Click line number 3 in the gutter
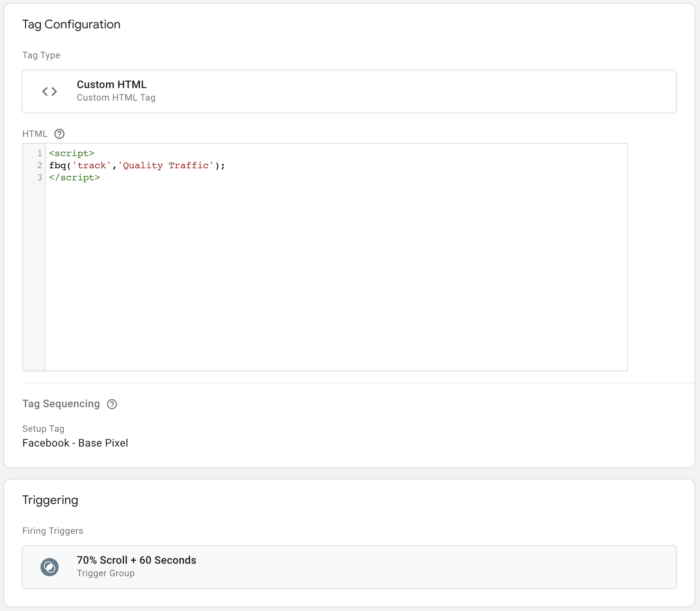Screen dimensions: 700x611 [x=40, y=178]
